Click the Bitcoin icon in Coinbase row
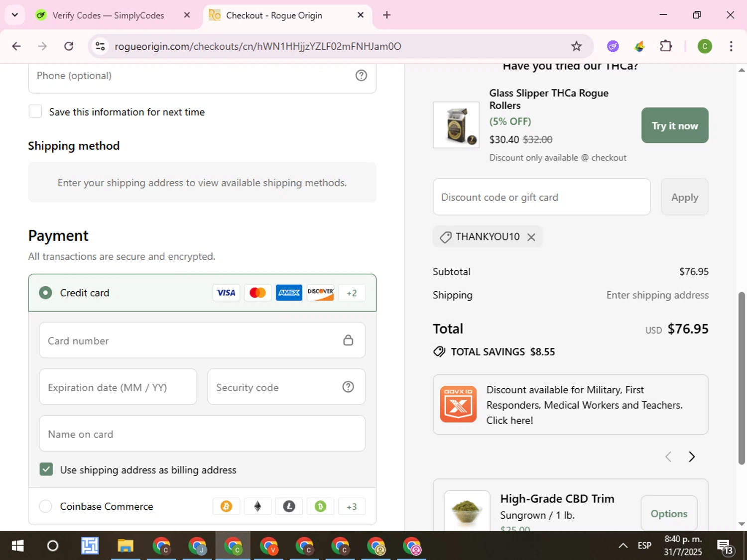This screenshot has height=560, width=747. 226,507
